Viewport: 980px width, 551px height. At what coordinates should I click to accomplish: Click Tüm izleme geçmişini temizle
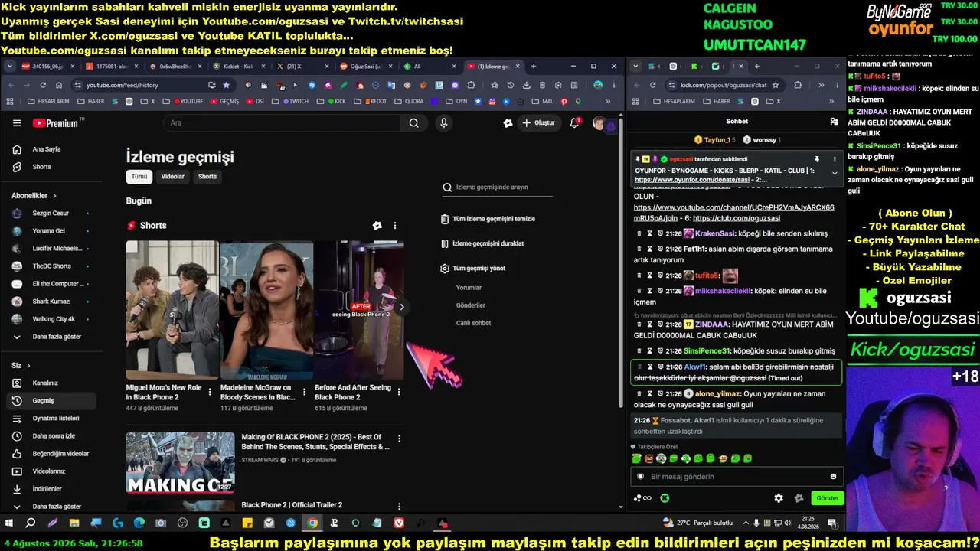(488, 219)
